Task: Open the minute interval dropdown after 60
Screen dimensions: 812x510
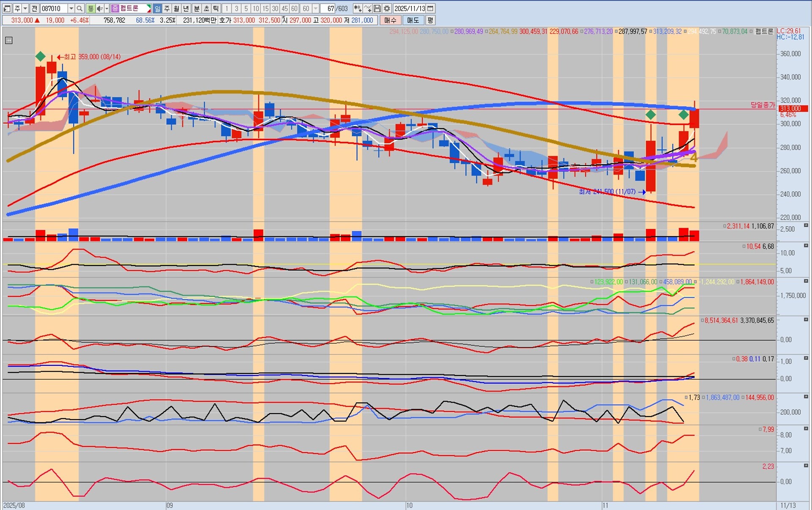Action: 315,8
